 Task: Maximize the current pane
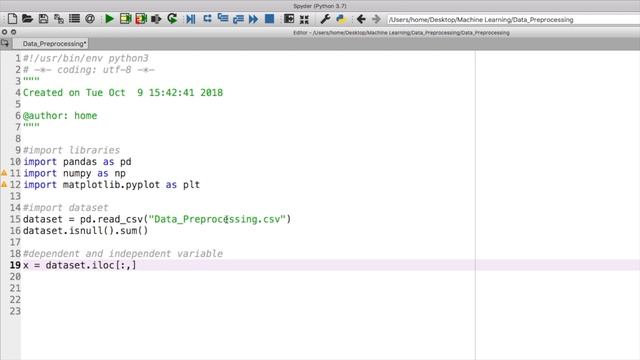tap(289, 19)
